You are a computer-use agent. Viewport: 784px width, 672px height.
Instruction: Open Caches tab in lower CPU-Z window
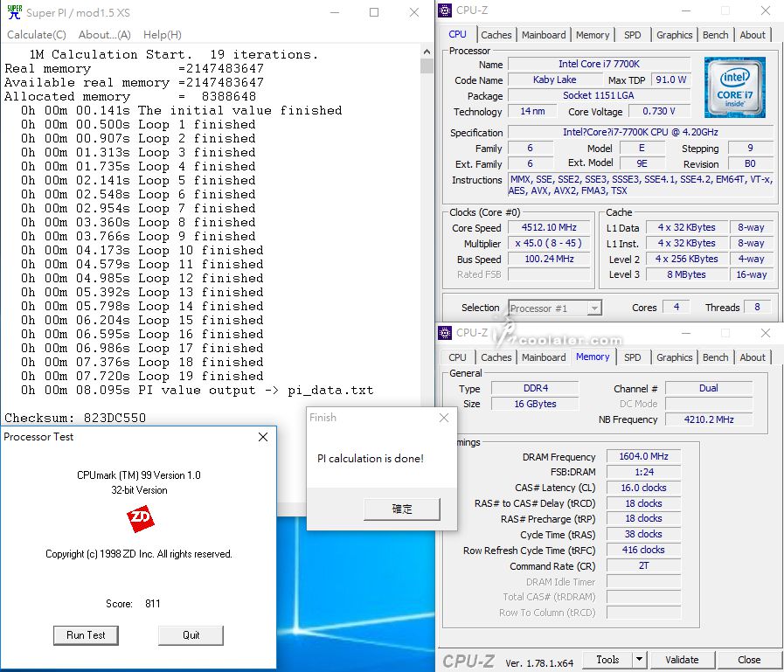496,357
